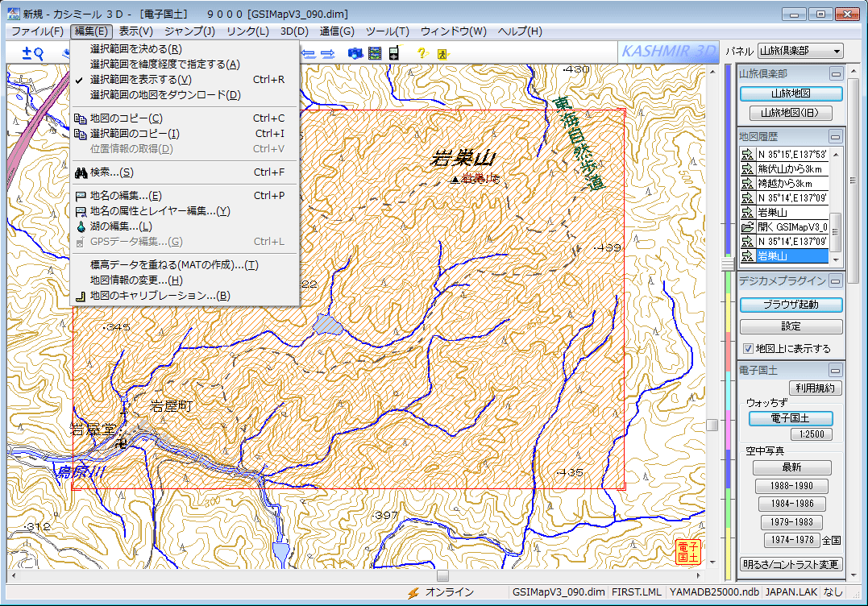This screenshot has height=606, width=868.
Task: Click the Kashmir 3D title bar app icon
Action: [x=13, y=13]
